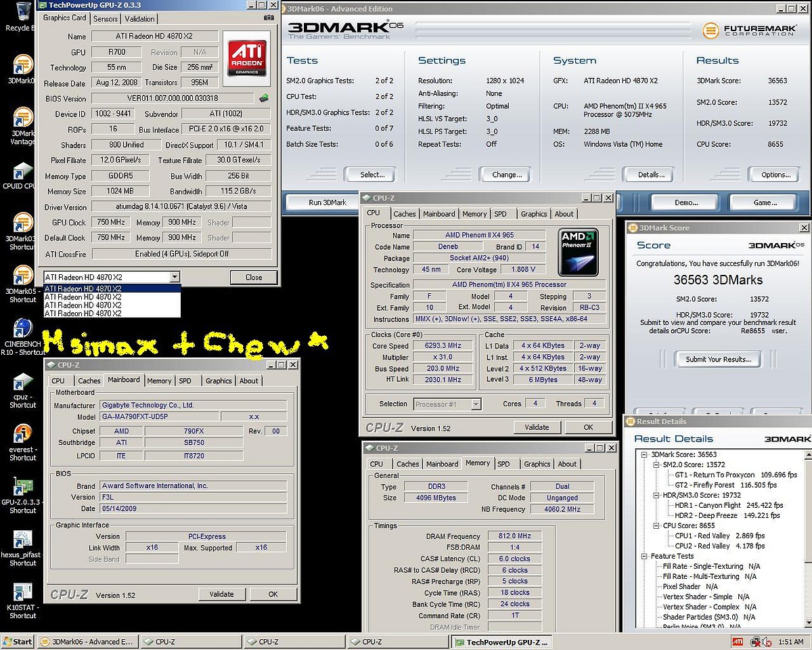This screenshot has height=650, width=812.
Task: Switch to 3DMark06 from the taskbar
Action: tap(87, 642)
